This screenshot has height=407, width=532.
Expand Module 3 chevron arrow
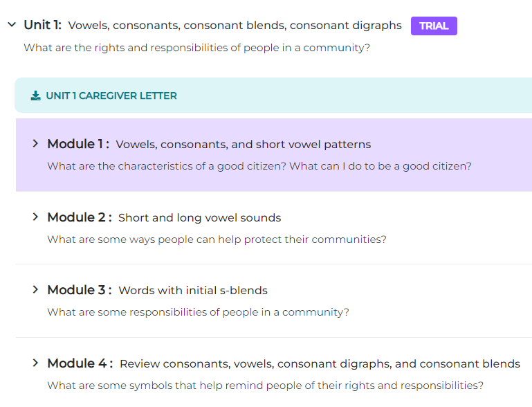[35, 290]
